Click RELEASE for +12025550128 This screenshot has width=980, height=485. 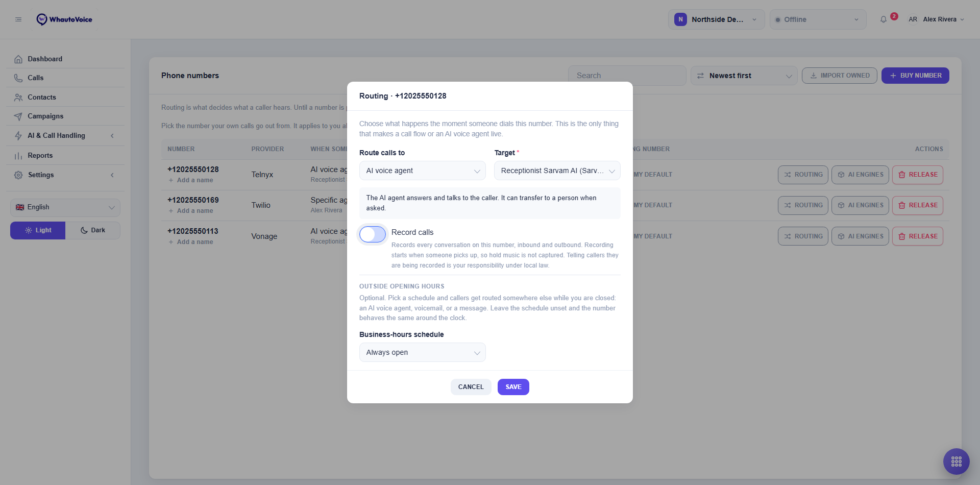(x=917, y=175)
